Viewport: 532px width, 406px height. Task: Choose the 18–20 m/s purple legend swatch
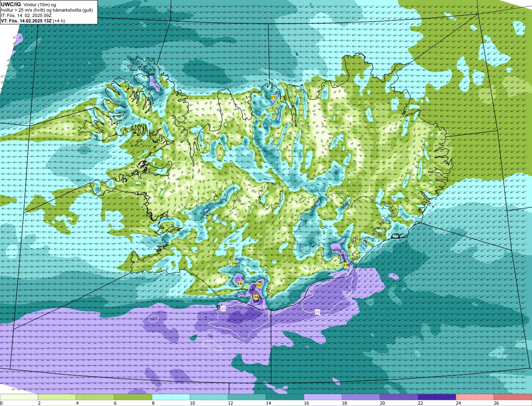pyautogui.click(x=361, y=397)
